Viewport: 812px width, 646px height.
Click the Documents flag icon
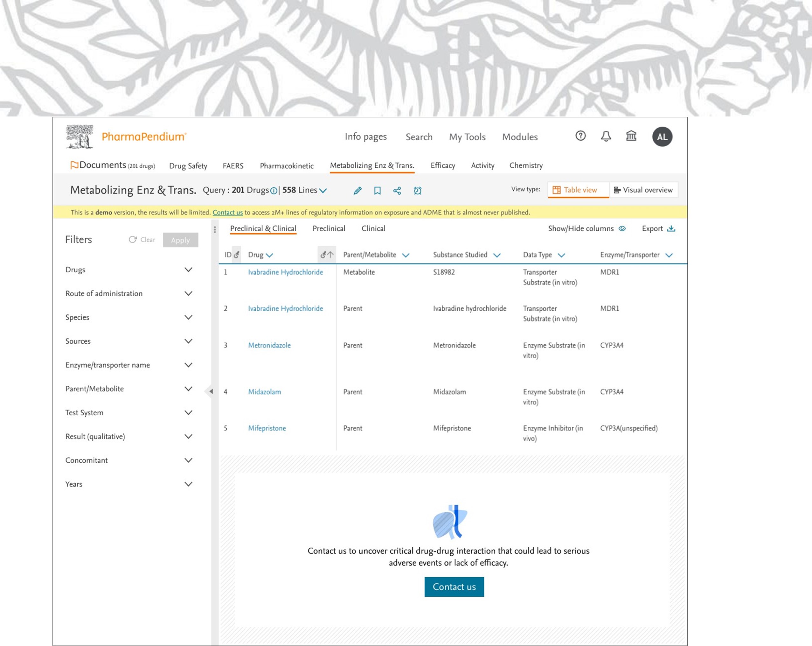[x=74, y=165]
